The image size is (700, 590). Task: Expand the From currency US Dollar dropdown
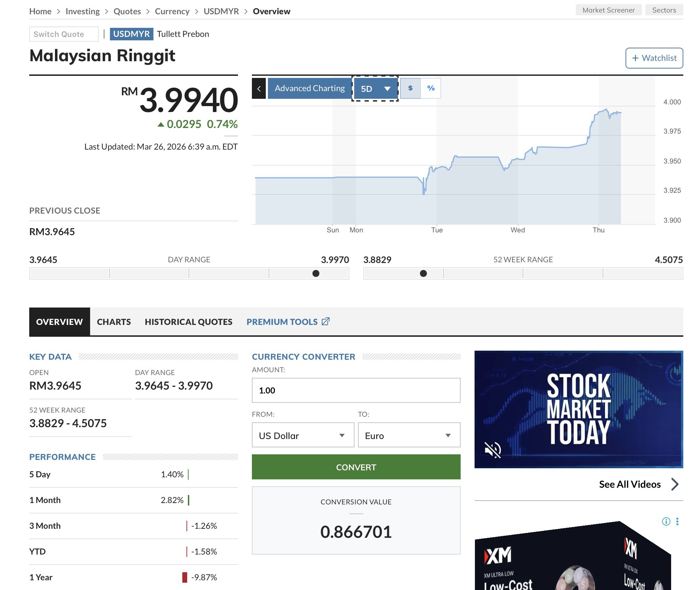tap(303, 435)
